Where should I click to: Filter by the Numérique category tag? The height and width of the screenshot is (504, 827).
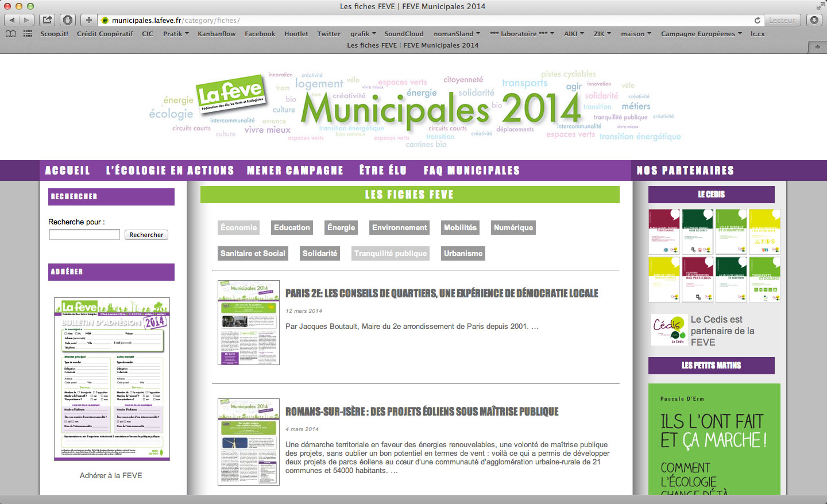[x=513, y=228]
